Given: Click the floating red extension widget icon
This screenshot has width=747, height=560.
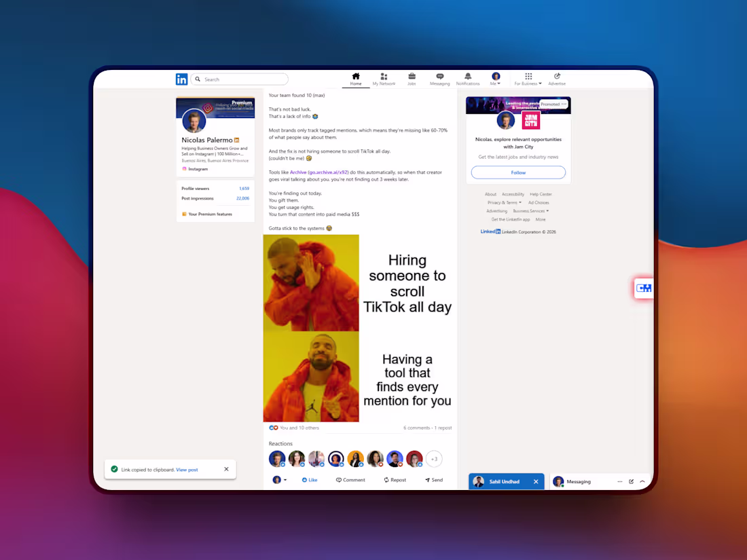Looking at the screenshot, I should pyautogui.click(x=644, y=288).
